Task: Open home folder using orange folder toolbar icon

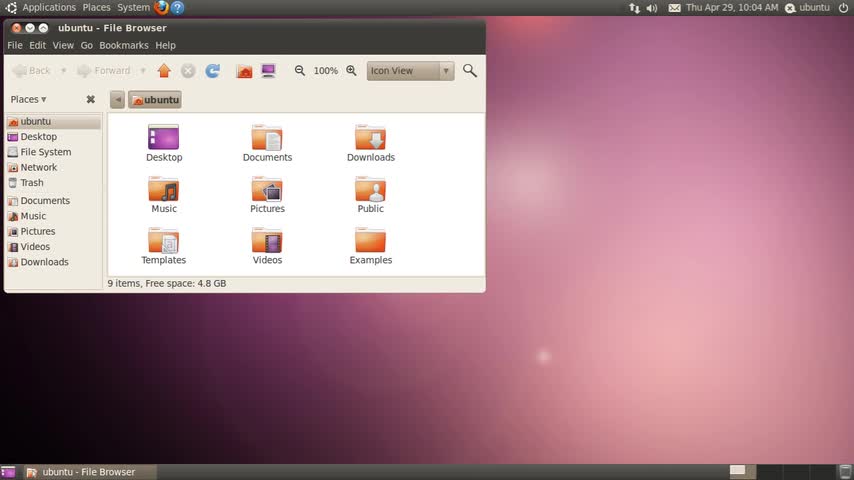Action: [244, 71]
